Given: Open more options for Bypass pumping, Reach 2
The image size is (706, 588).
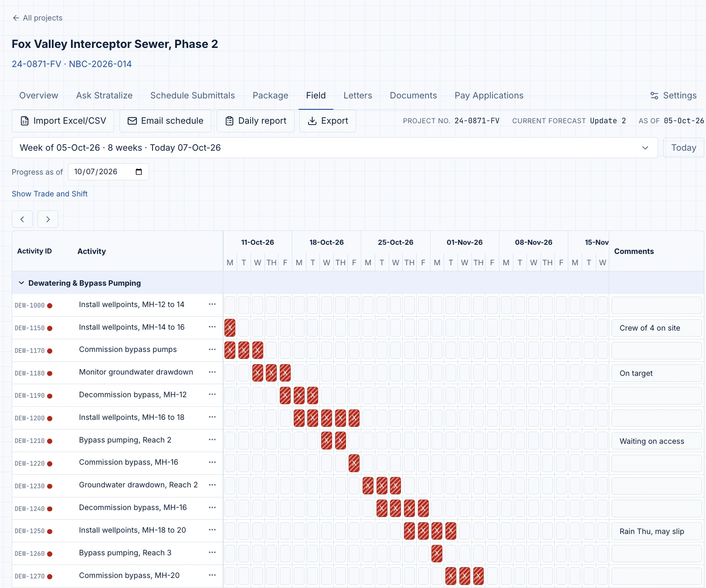Looking at the screenshot, I should coord(212,439).
